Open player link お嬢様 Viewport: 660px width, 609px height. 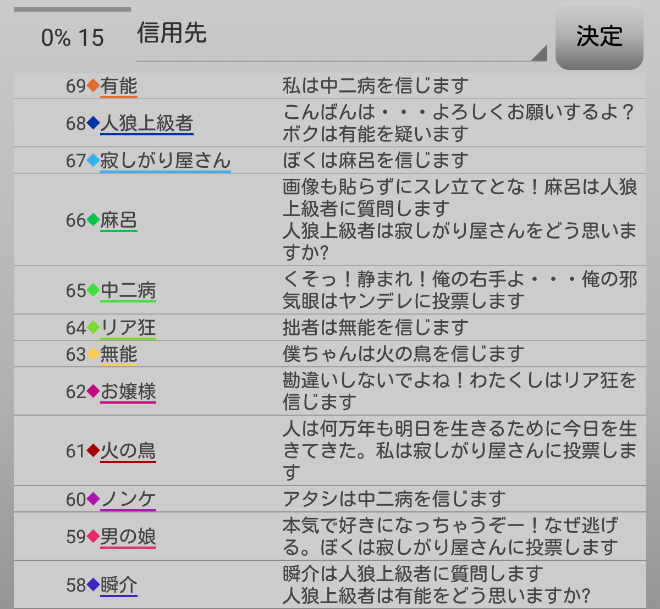128,392
